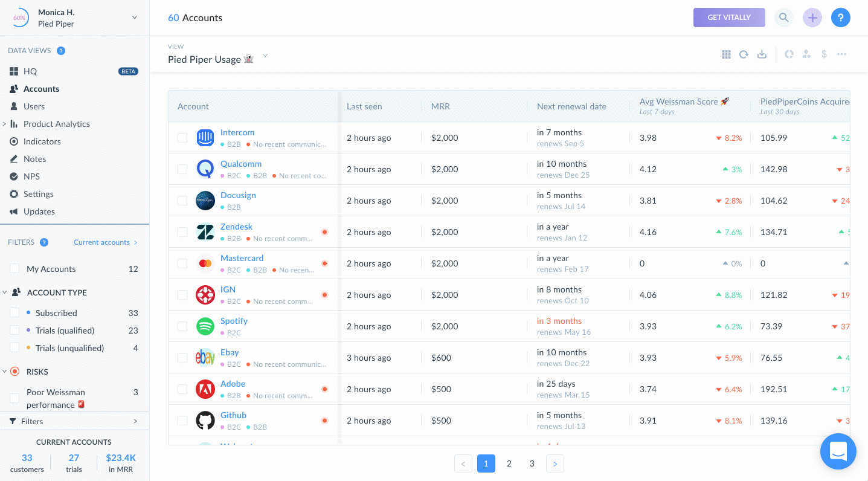Open the Mastercard account link

[242, 258]
